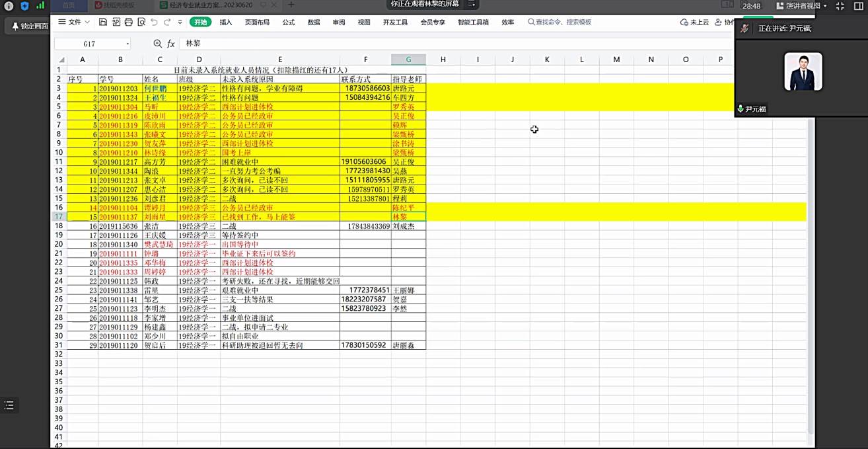The height and width of the screenshot is (449, 868).
Task: Expand the 演讲者视图 view dropdown
Action: coord(802,6)
